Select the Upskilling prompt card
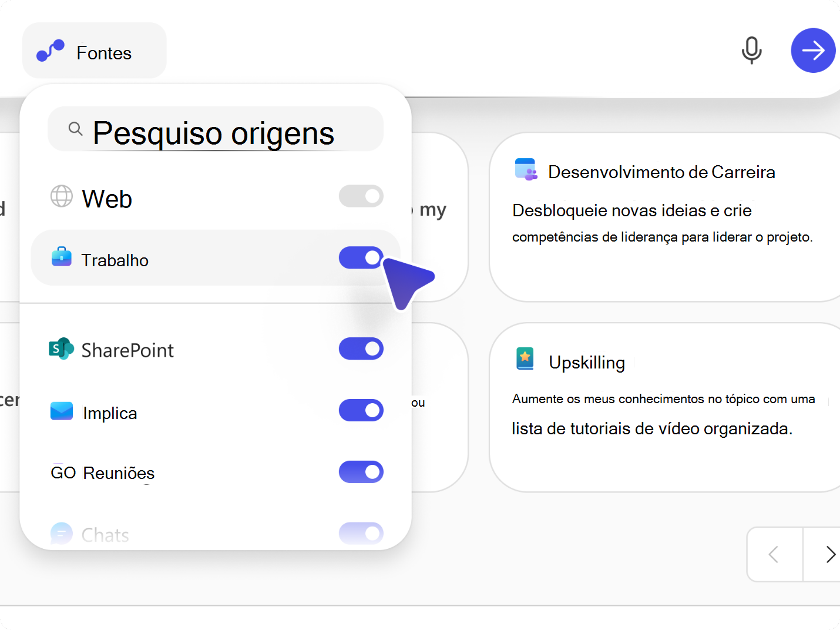This screenshot has height=630, width=840. pyautogui.click(x=664, y=406)
